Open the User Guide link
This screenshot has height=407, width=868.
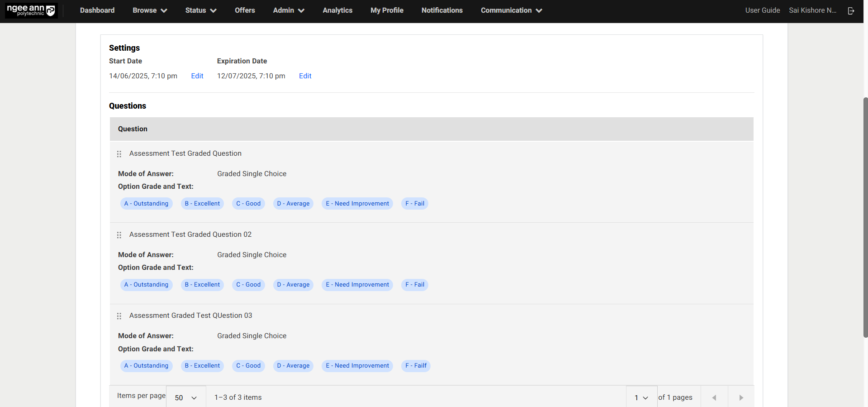tap(763, 10)
